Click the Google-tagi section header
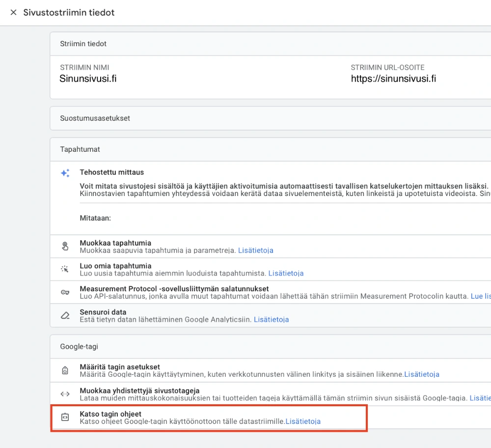Viewport: 491px width, 448px height. click(271, 346)
